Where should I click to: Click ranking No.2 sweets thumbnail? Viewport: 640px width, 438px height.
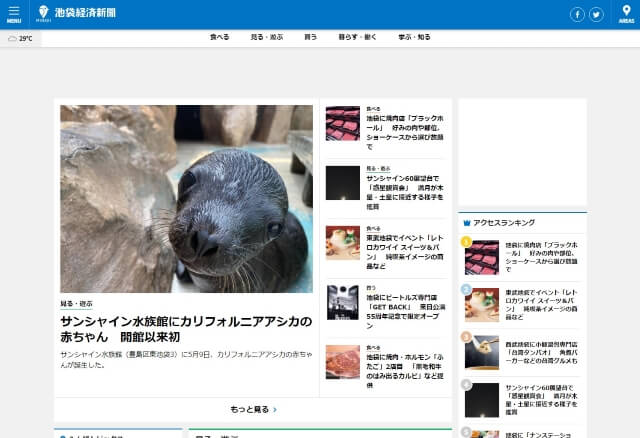click(482, 305)
